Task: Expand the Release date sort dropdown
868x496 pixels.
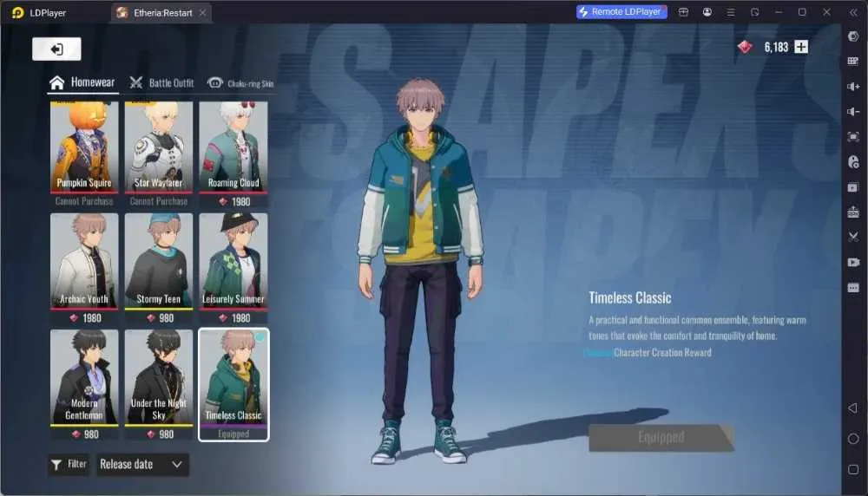Action: (x=142, y=465)
